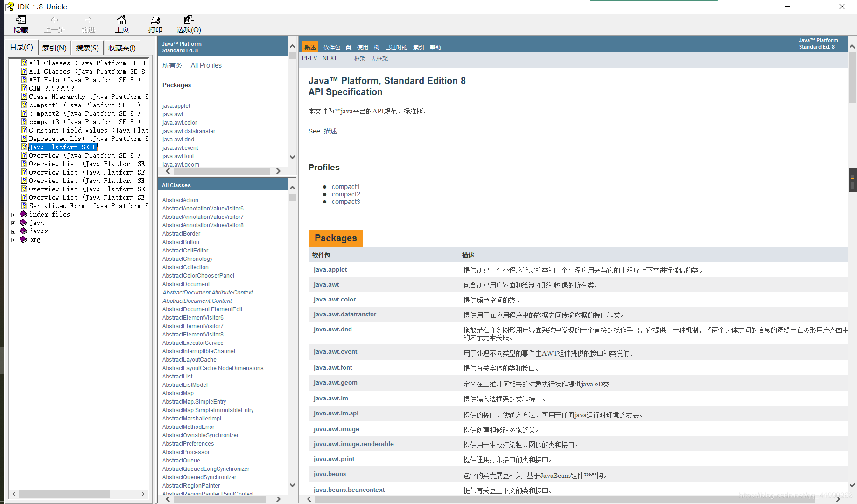This screenshot has width=857, height=504.
Task: Expand the javax tree node
Action: (14, 231)
